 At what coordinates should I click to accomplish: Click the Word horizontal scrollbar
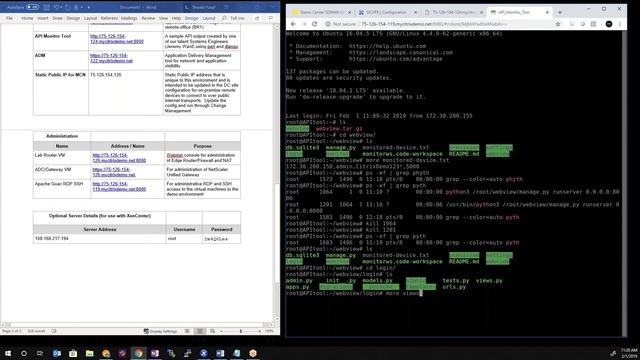point(137,325)
